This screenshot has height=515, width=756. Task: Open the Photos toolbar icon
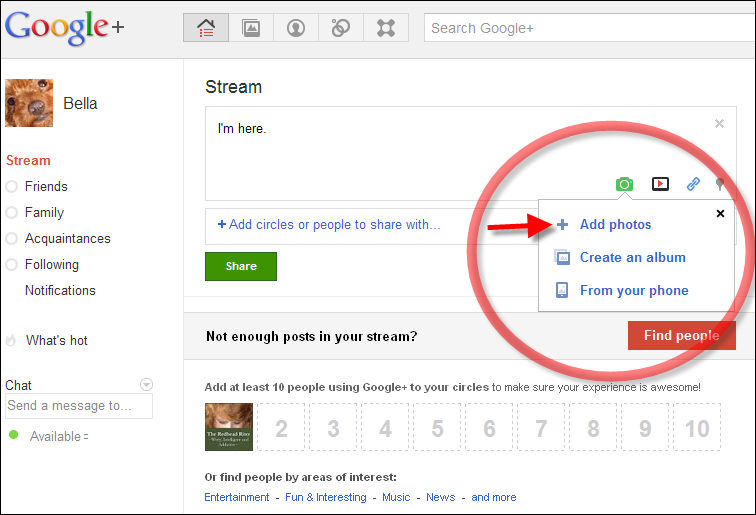251,28
